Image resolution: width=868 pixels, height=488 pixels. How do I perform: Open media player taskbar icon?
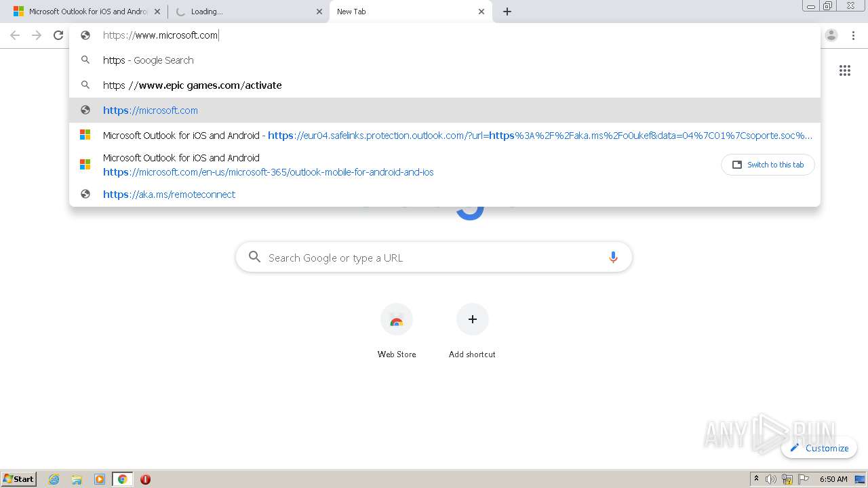[x=100, y=479]
